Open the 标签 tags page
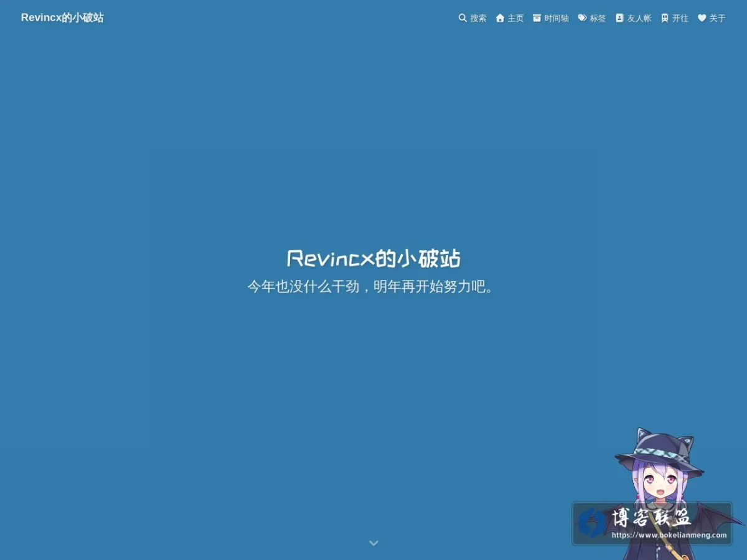This screenshot has height=560, width=747. point(592,18)
